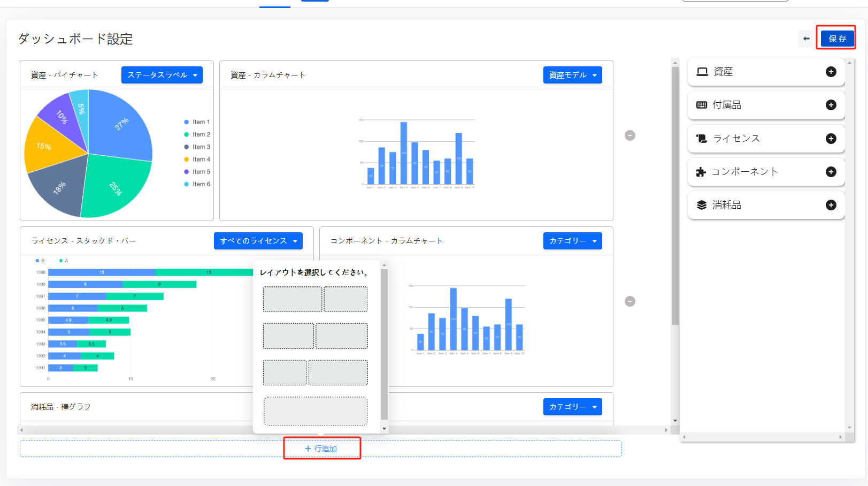Click the plus icon beside ライセンス
Image resolution: width=868 pixels, height=486 pixels.
pyautogui.click(x=831, y=139)
